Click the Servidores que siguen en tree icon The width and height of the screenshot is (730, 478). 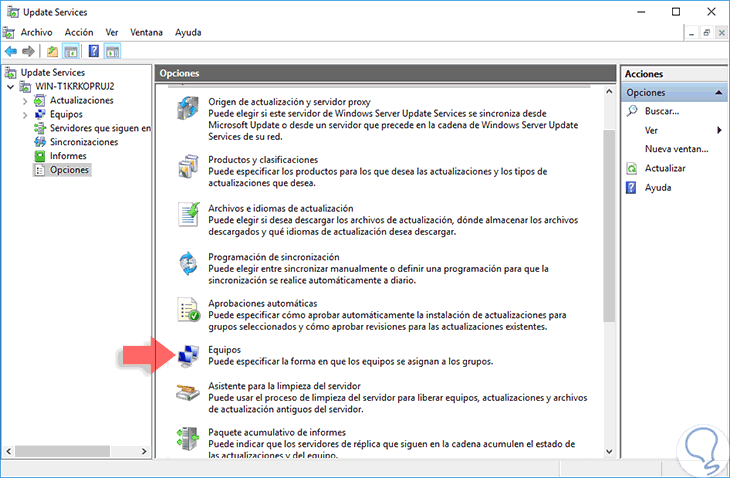tap(40, 128)
